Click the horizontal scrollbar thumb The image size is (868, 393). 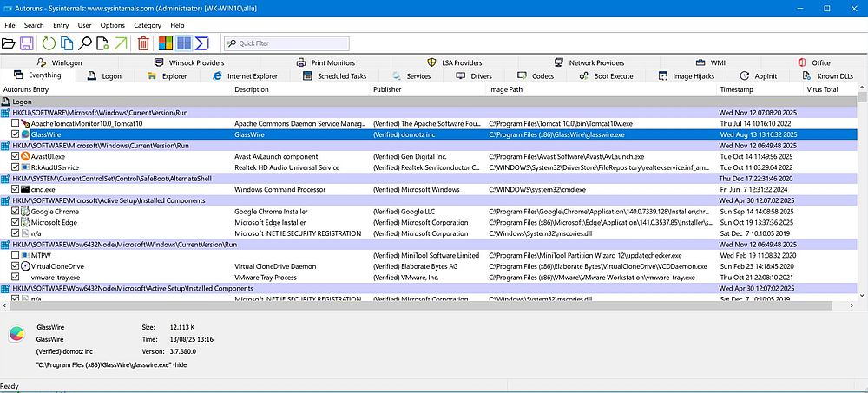[x=420, y=305]
